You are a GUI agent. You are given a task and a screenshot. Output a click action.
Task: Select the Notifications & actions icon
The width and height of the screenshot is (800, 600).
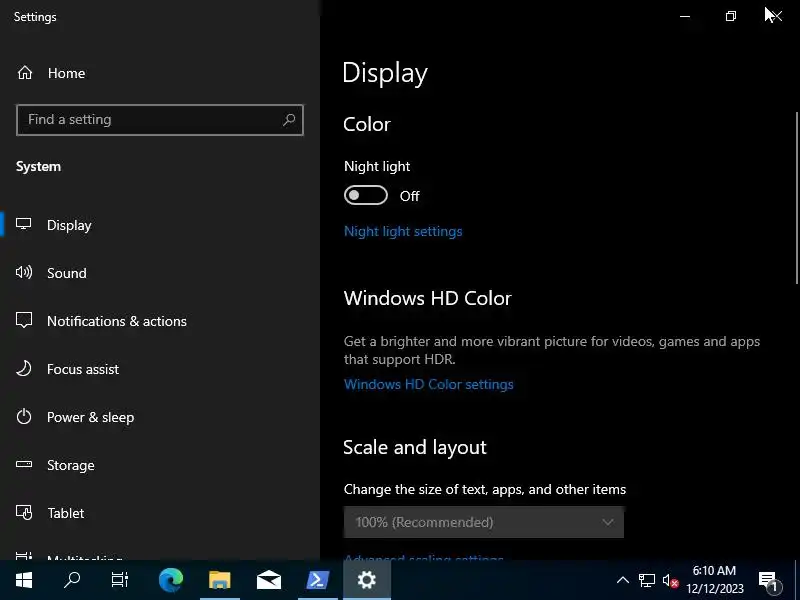(23, 320)
